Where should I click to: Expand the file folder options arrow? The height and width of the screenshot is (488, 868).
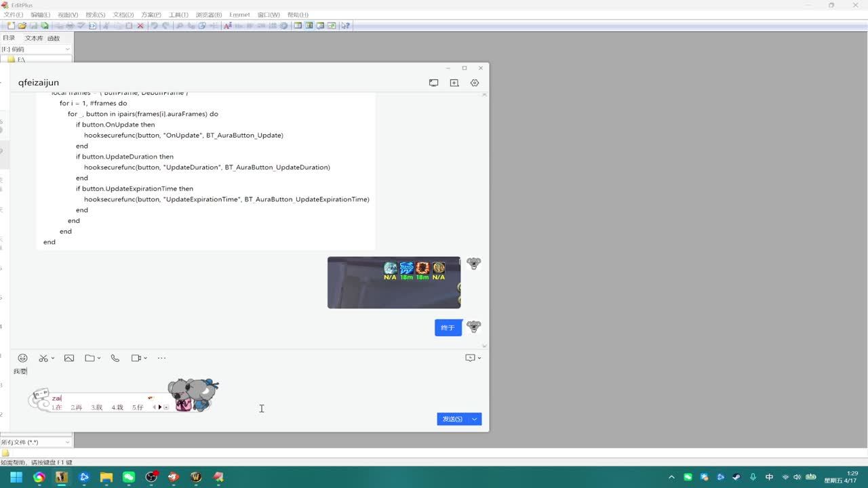tap(99, 358)
